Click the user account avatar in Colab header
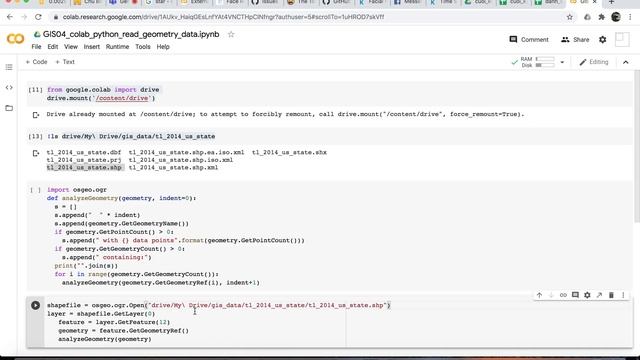Screen dimensions: 640x360 (622, 40)
